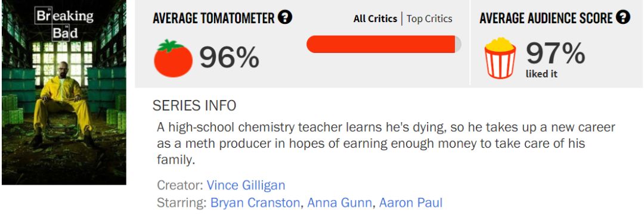Click the 97% audience score

555,53
